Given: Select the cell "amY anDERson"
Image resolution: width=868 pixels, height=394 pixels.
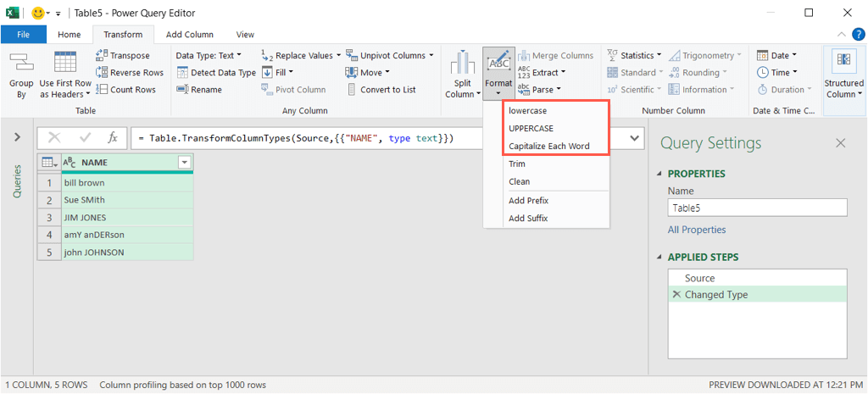Looking at the screenshot, I should (x=127, y=235).
